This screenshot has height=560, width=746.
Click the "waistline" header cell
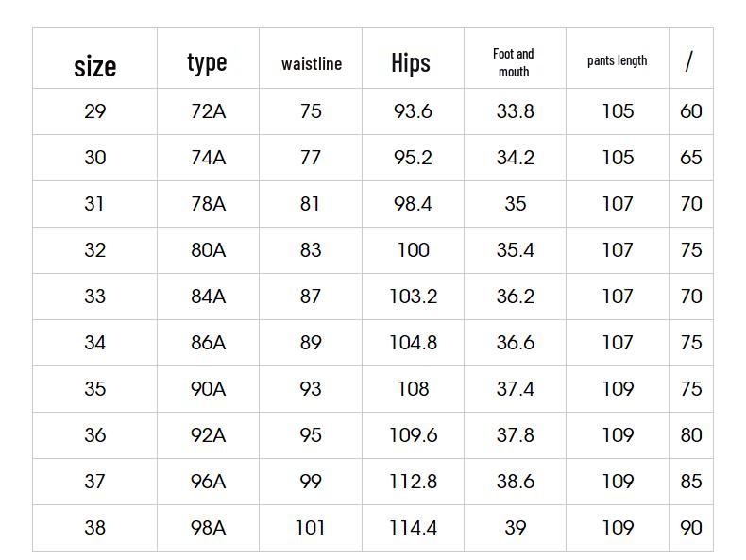click(x=311, y=63)
